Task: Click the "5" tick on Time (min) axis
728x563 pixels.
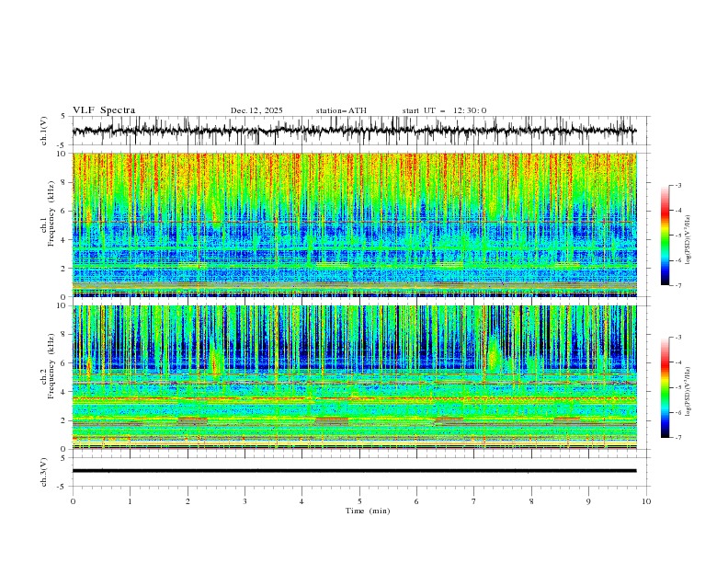Action: 359,501
